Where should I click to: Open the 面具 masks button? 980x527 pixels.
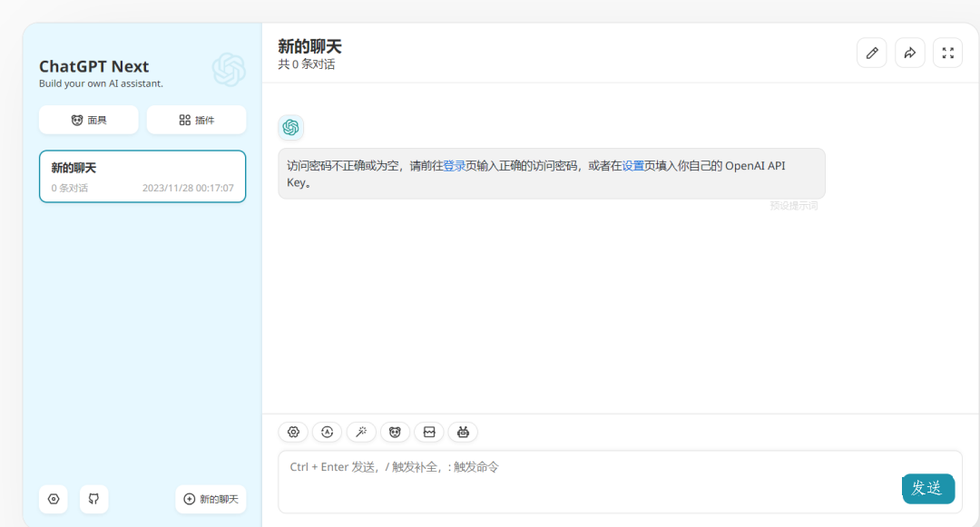click(89, 120)
